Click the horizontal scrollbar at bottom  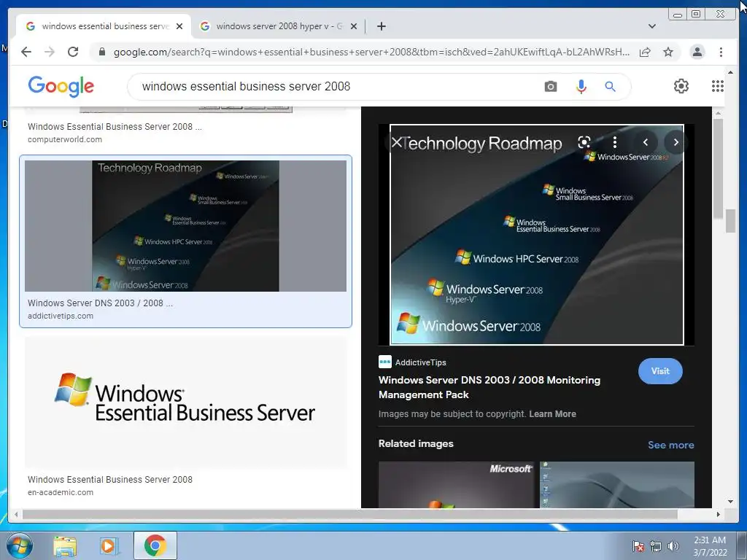click(x=349, y=514)
